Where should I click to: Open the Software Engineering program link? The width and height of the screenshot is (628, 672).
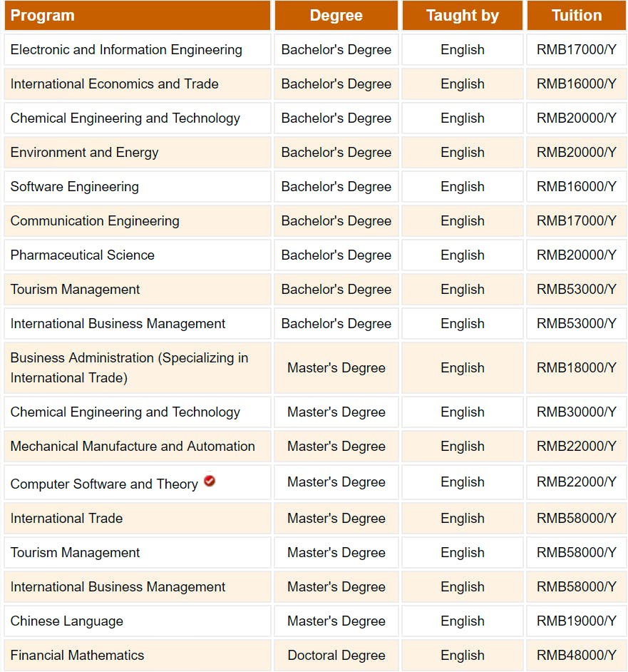coord(74,187)
